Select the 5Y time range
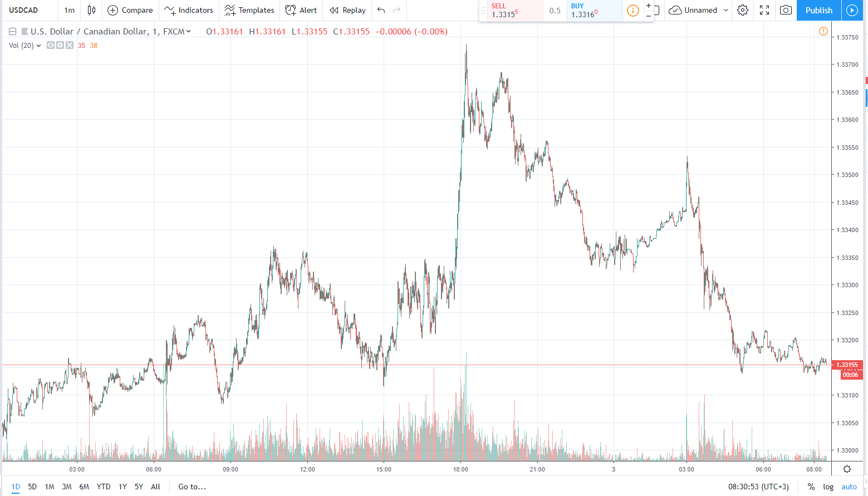The height and width of the screenshot is (496, 868). (139, 487)
